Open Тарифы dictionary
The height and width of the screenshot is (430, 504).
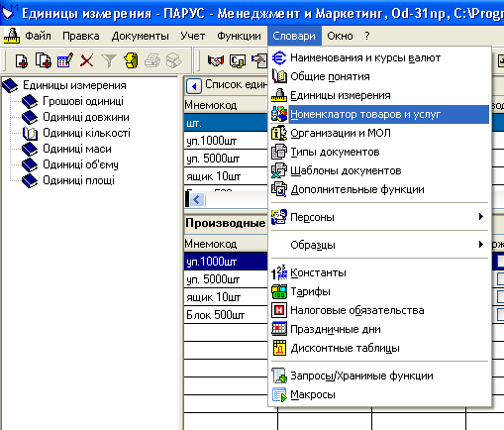(x=379, y=291)
